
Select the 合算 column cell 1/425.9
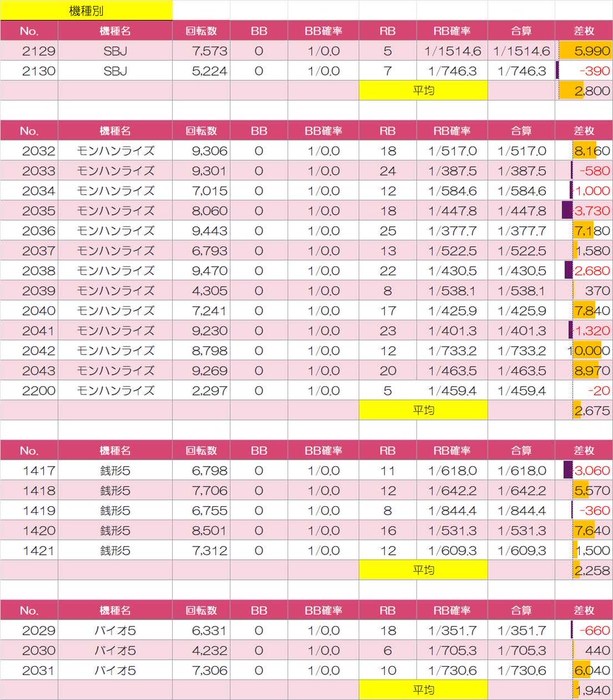point(521,310)
